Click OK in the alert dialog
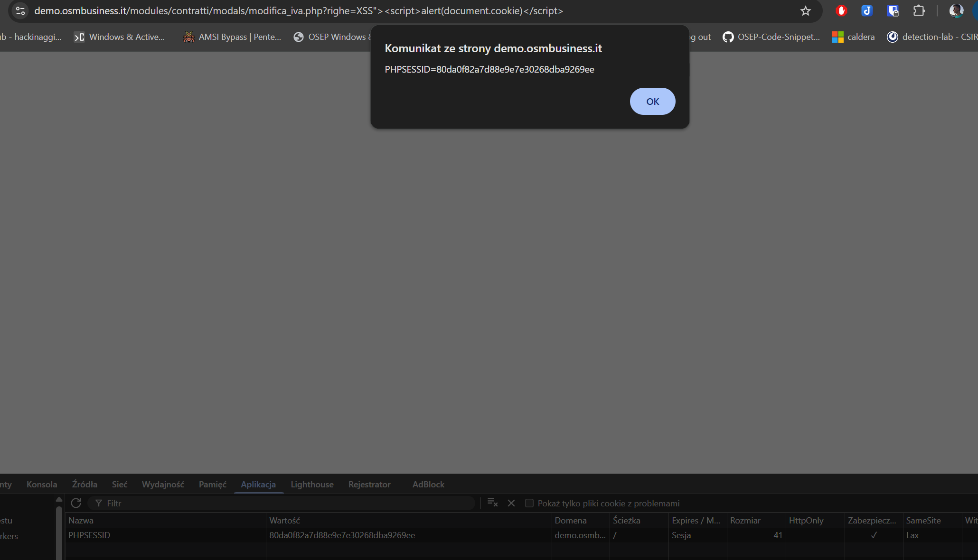The width and height of the screenshot is (978, 560). tap(652, 102)
